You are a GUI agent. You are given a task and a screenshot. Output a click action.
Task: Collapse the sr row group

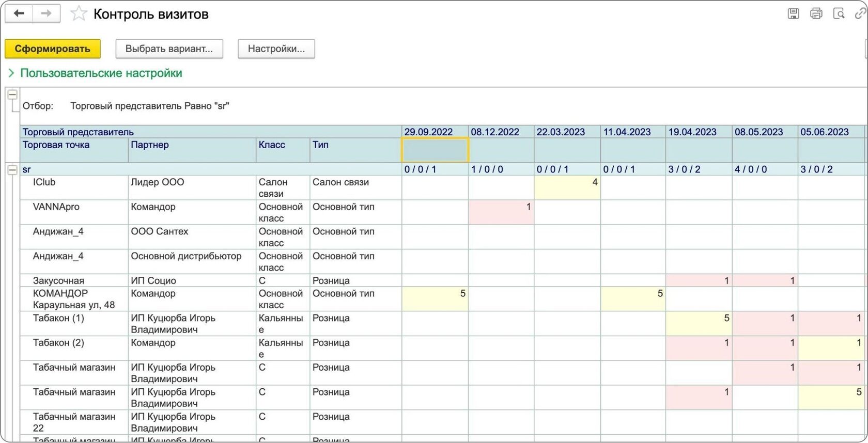pos(12,169)
